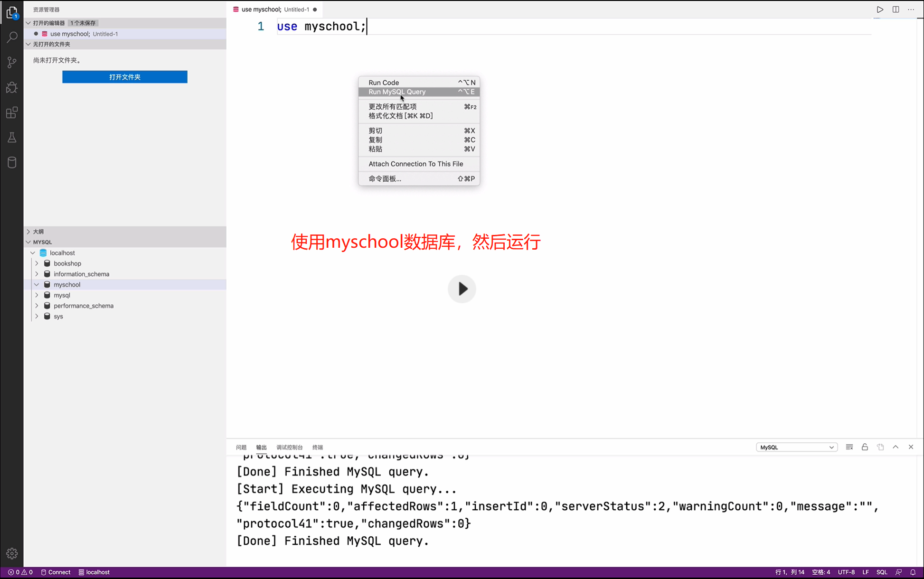Switch to the 输出 panel tab
Screen dimensions: 924x579
(x=261, y=447)
